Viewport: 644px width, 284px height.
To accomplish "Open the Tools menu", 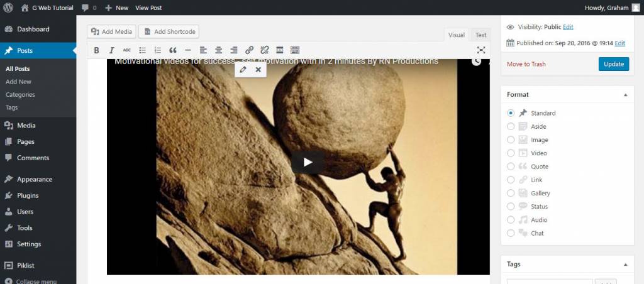I will (x=38, y=228).
